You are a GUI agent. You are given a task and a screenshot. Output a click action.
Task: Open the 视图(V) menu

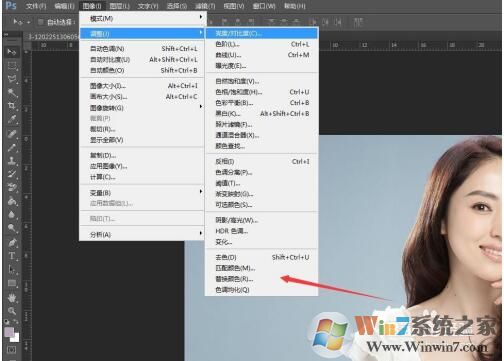click(x=234, y=6)
